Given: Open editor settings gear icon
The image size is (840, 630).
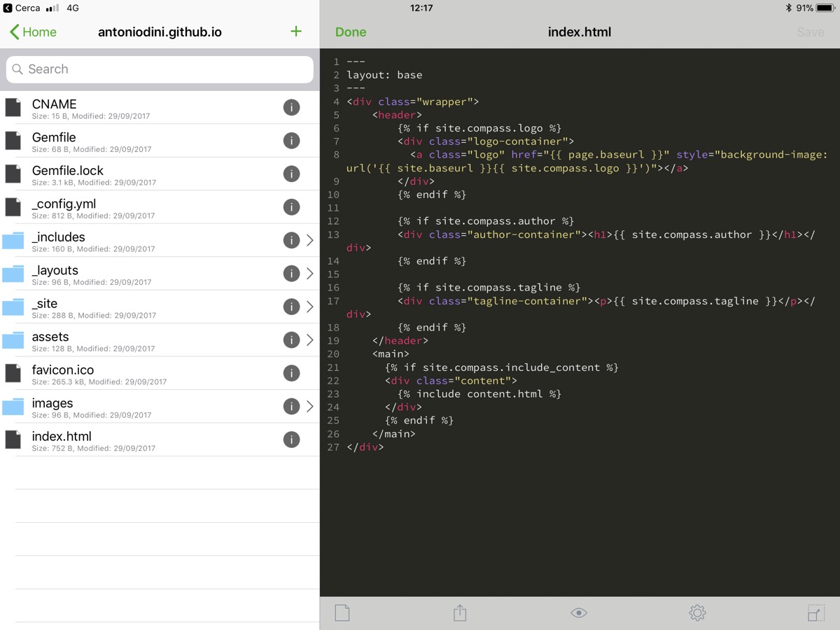Looking at the screenshot, I should click(697, 613).
